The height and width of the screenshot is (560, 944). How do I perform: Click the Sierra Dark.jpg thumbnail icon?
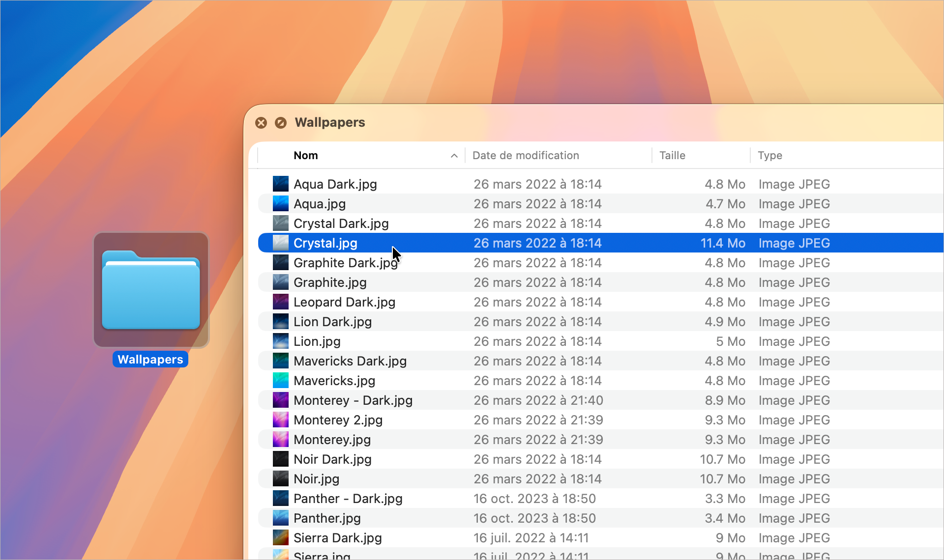[281, 538]
